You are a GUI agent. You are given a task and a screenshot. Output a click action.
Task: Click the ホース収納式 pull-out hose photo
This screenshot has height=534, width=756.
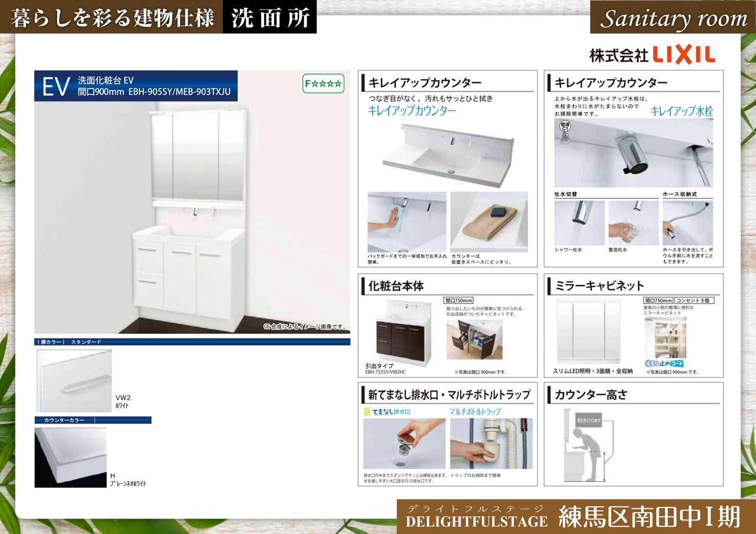pos(687,223)
